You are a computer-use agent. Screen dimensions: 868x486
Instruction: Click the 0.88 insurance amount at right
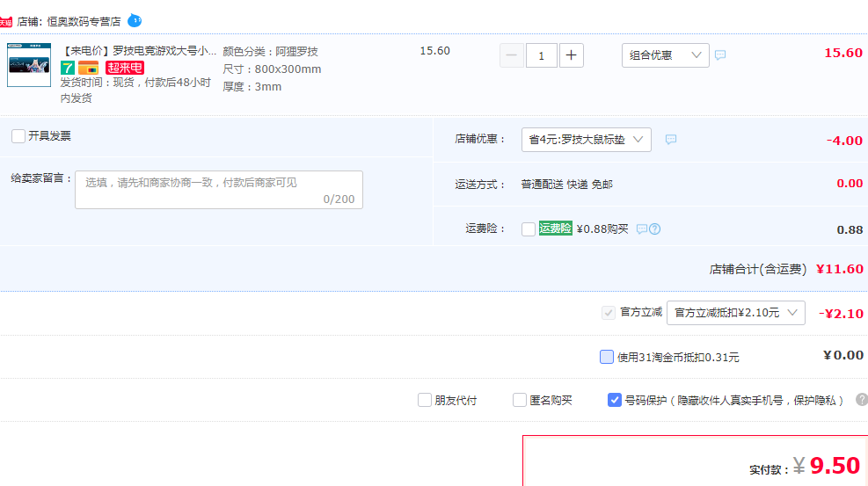coord(850,230)
